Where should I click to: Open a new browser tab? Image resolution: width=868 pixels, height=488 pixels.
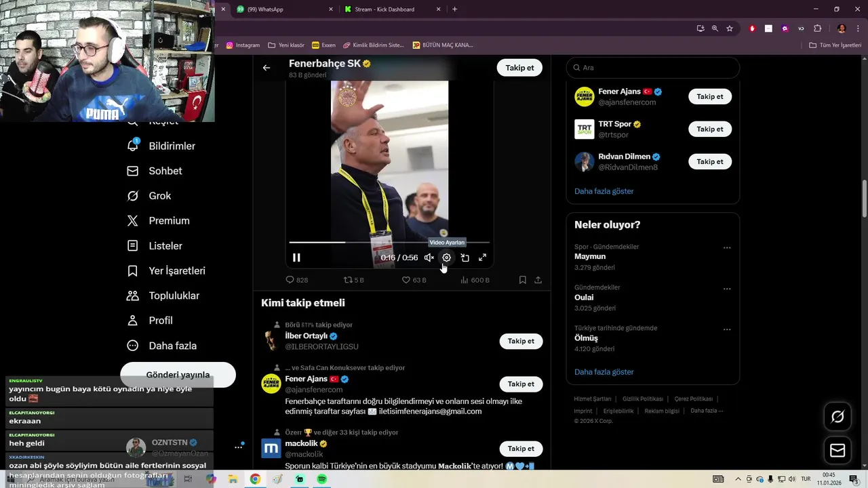coord(454,9)
